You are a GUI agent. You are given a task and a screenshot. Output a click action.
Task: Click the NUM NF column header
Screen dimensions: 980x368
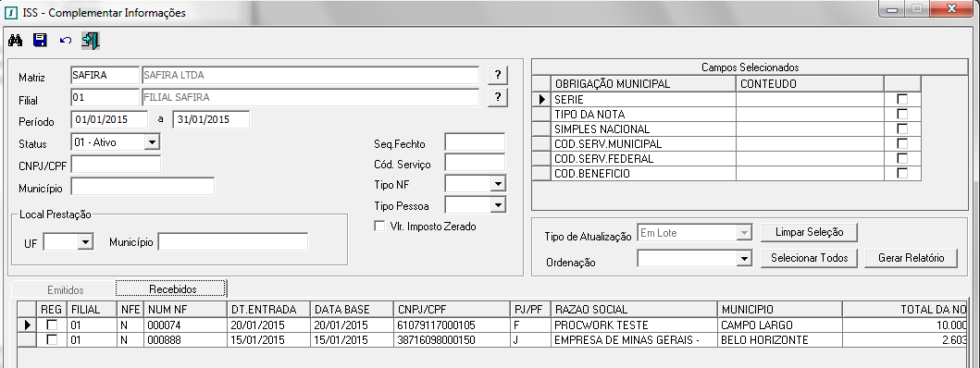[x=185, y=309]
